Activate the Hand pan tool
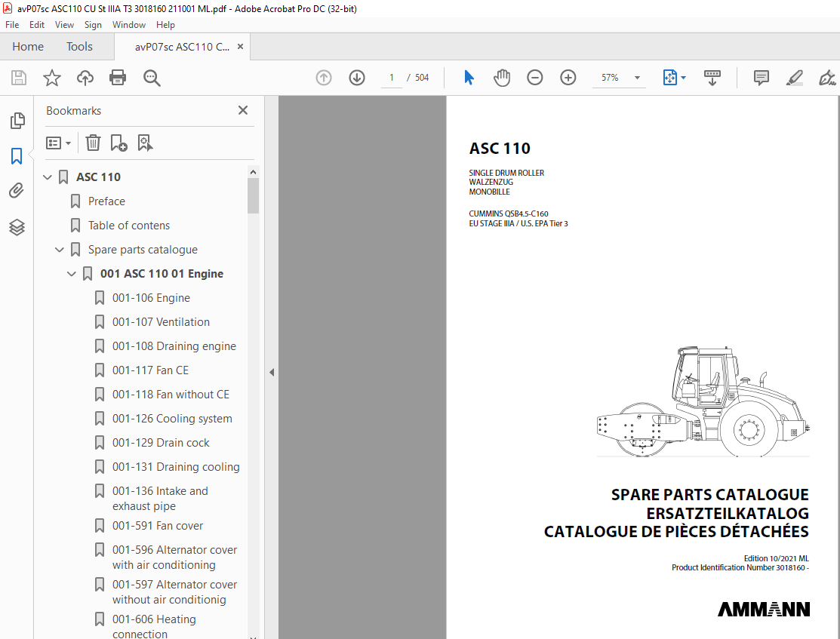The width and height of the screenshot is (840, 639). pyautogui.click(x=502, y=78)
